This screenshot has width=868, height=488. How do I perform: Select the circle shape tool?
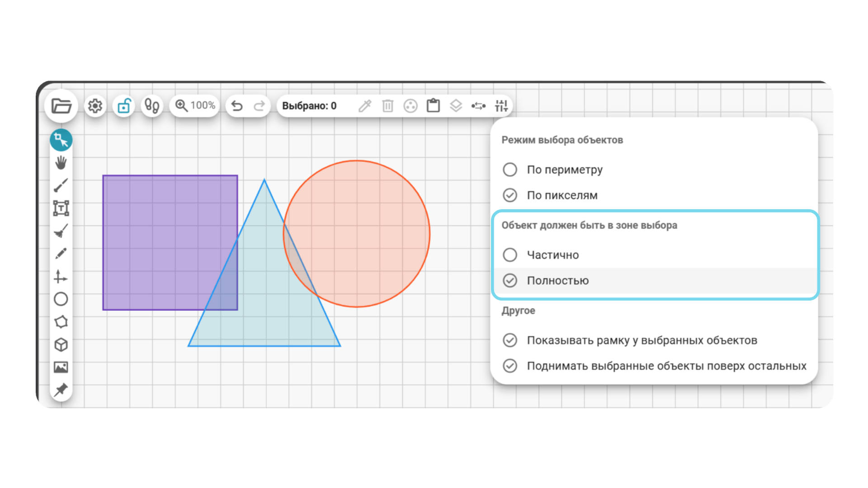[61, 299]
